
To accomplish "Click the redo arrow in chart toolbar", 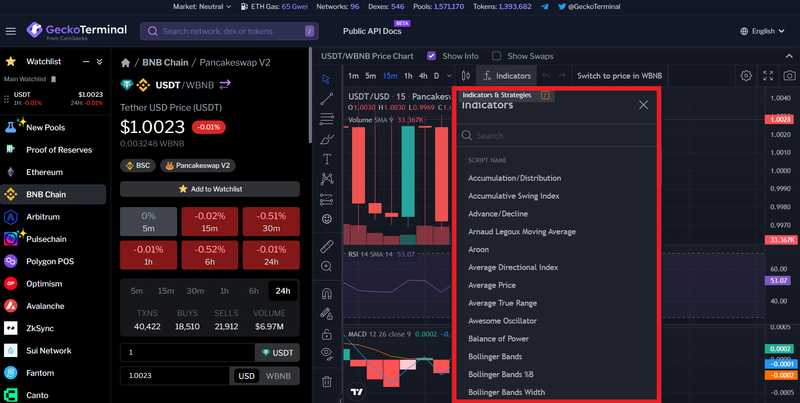I will [561, 76].
